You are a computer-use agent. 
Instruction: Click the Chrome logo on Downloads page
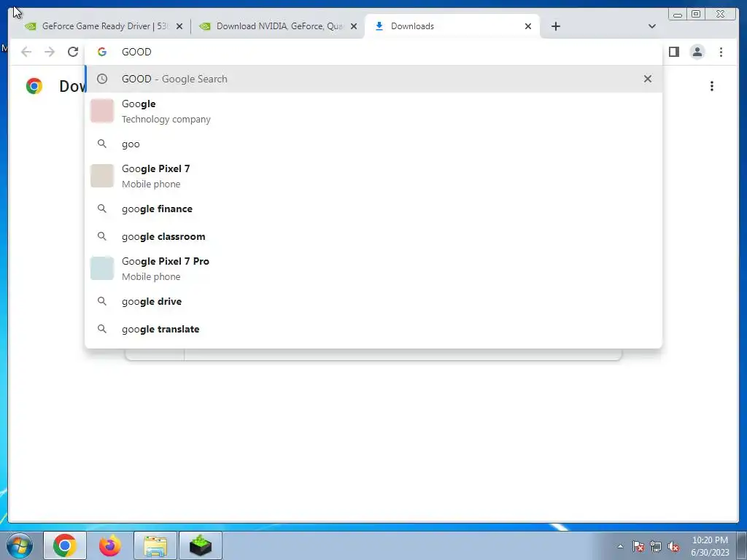coord(34,86)
